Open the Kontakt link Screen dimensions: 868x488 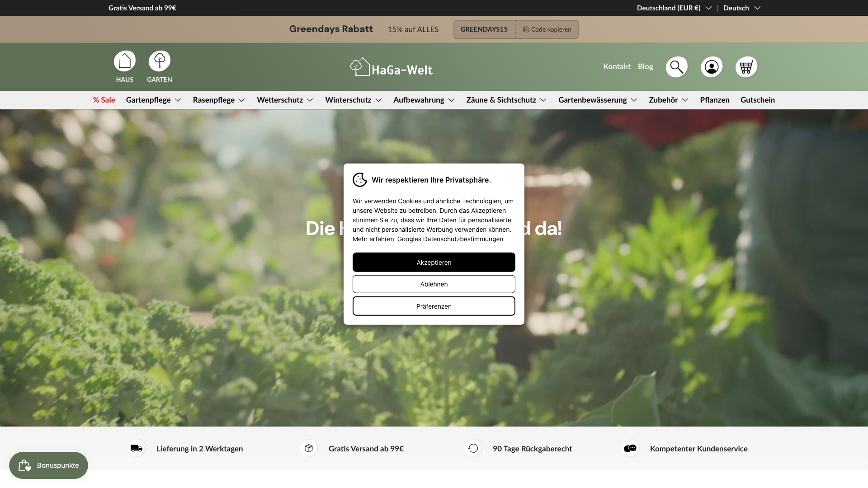coord(617,66)
